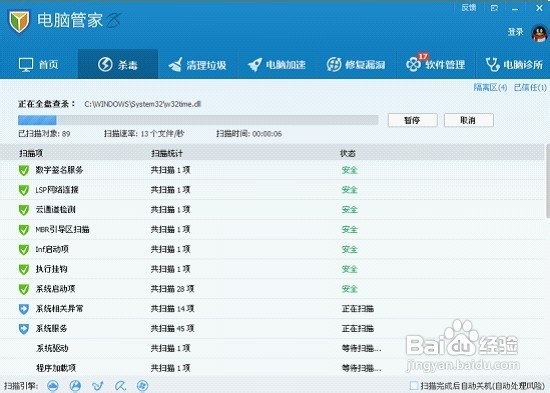
Task: Click the 取消 cancel button
Action: (469, 120)
